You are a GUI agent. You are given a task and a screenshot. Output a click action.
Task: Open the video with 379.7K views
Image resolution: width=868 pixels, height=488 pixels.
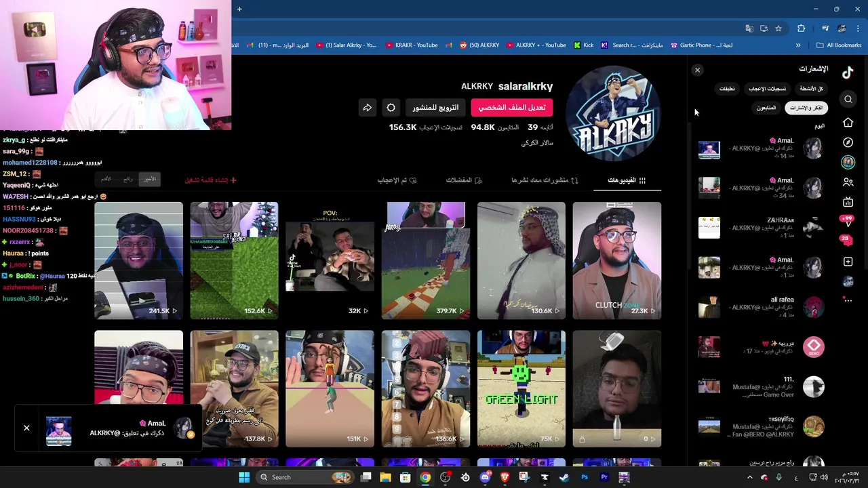click(x=425, y=260)
